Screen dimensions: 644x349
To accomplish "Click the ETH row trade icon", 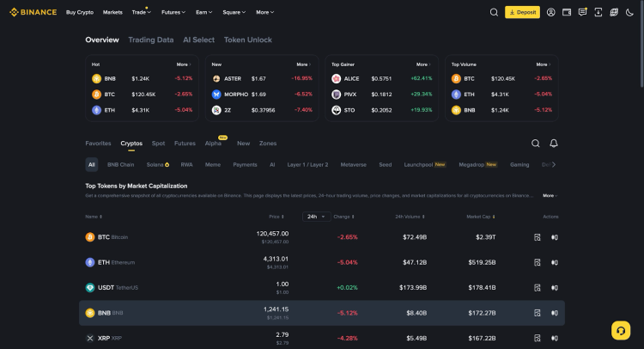I will (554, 262).
